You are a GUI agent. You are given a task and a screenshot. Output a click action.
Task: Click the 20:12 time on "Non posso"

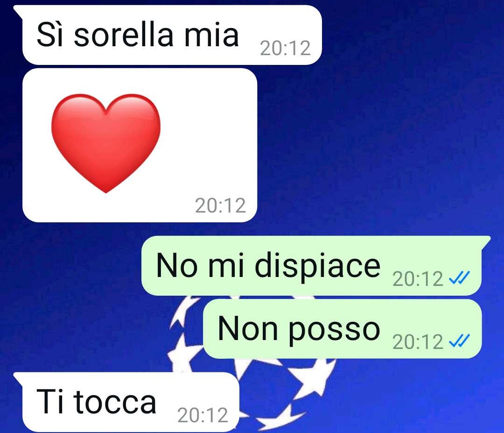tap(418, 341)
